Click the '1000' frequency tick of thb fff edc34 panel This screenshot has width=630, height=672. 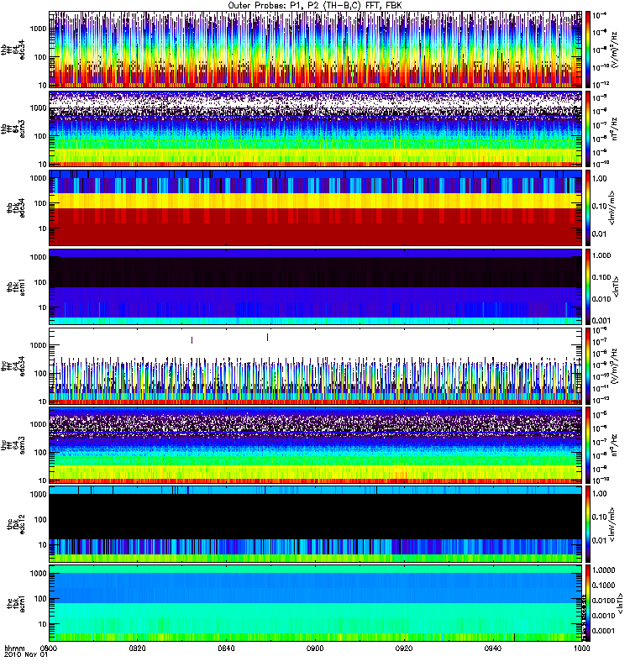point(39,29)
